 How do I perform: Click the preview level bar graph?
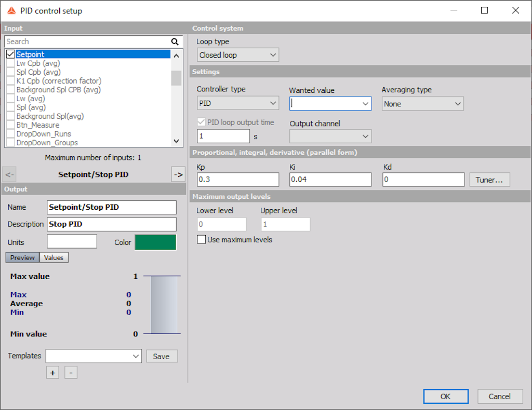point(164,305)
